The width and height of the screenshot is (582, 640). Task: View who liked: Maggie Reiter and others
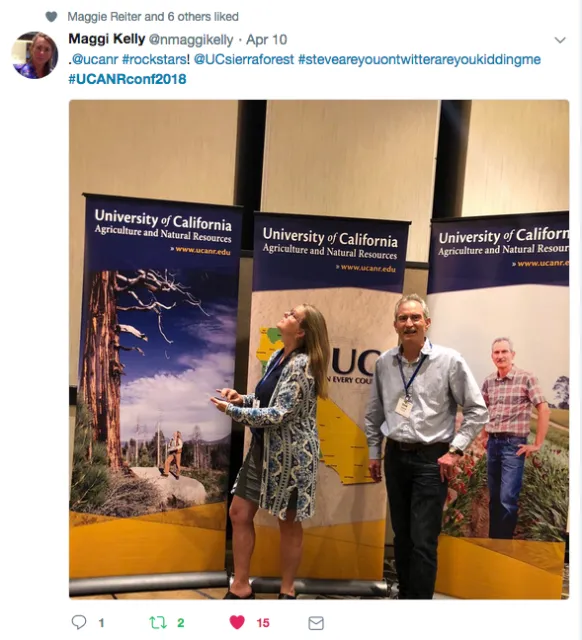click(153, 17)
